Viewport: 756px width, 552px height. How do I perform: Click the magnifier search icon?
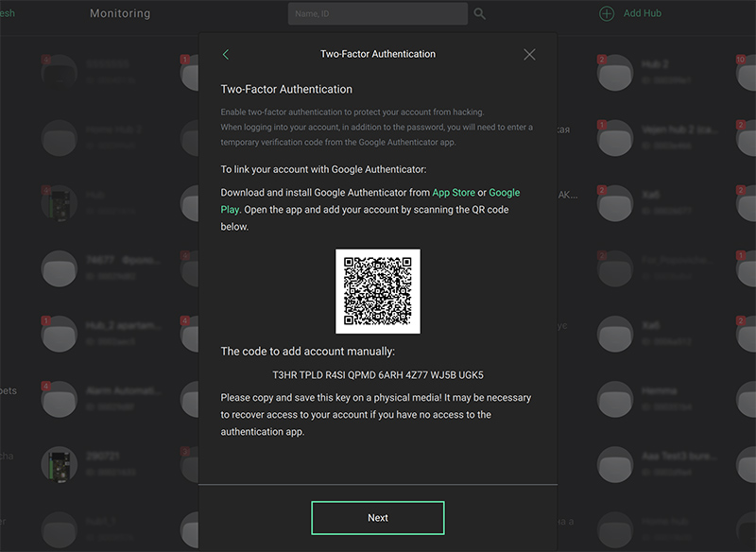[x=479, y=13]
